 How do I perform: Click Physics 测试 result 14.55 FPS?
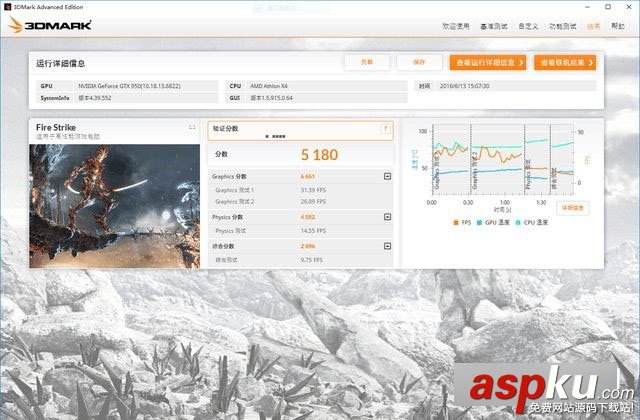[x=313, y=231]
